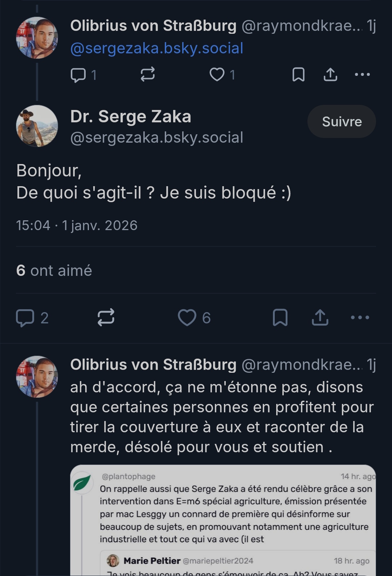
Task: Open Dr. Serge Zaka's avatar
Action: click(x=37, y=126)
